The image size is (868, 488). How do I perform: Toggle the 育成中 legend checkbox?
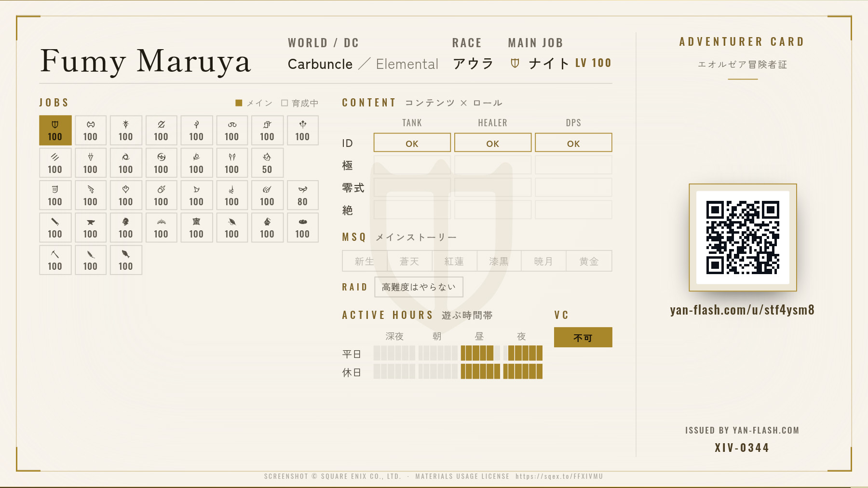[285, 103]
